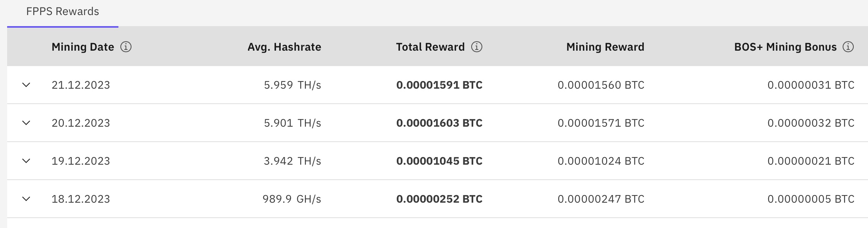Viewport: 868px width, 228px height.
Task: Click the 21.12.2023 date cell
Action: [81, 85]
